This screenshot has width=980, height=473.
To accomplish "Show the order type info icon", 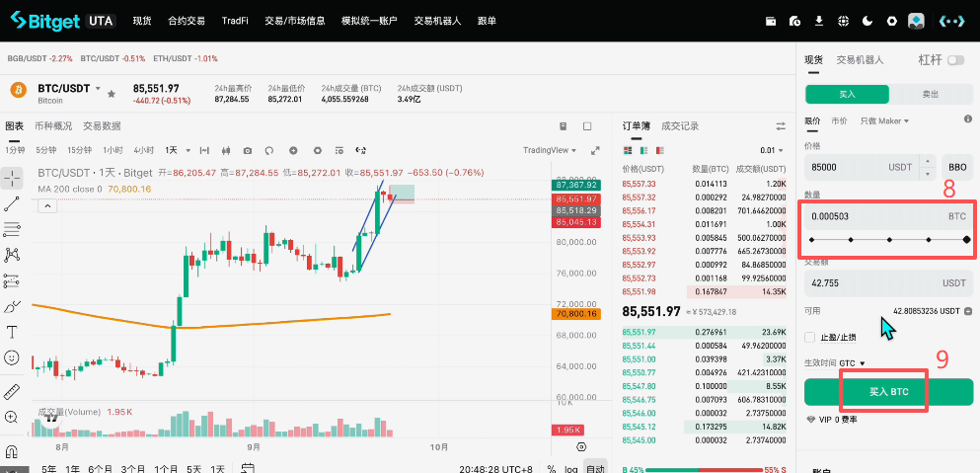I will (967, 118).
